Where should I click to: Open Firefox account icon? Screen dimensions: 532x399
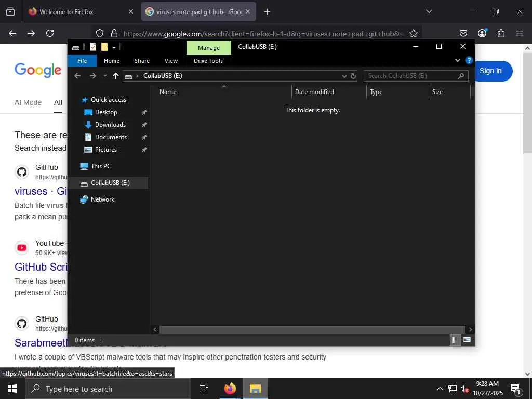[482, 33]
